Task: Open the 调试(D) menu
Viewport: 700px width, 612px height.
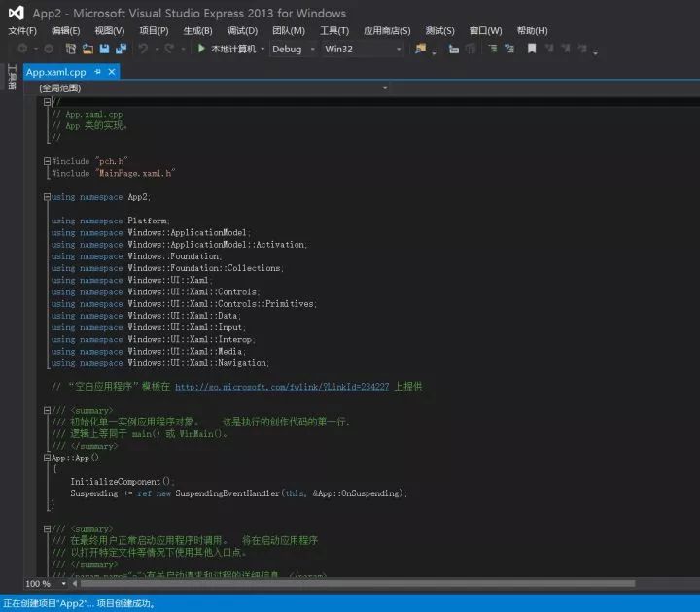Action: [242, 31]
